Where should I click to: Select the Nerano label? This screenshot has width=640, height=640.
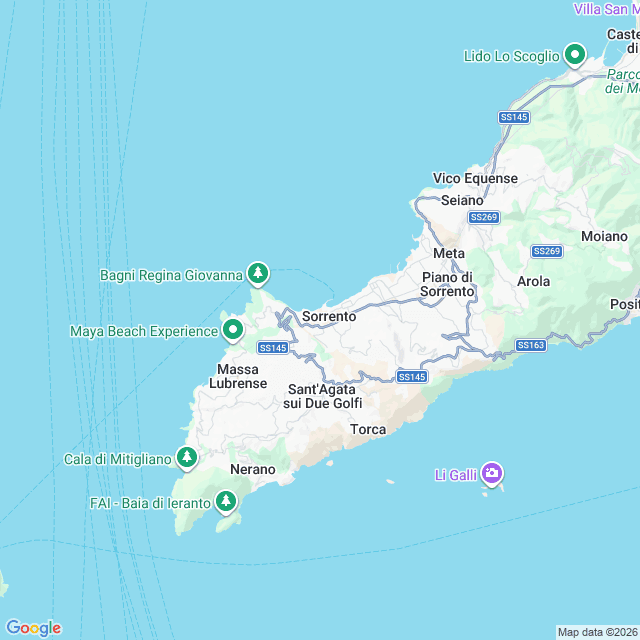click(x=253, y=469)
